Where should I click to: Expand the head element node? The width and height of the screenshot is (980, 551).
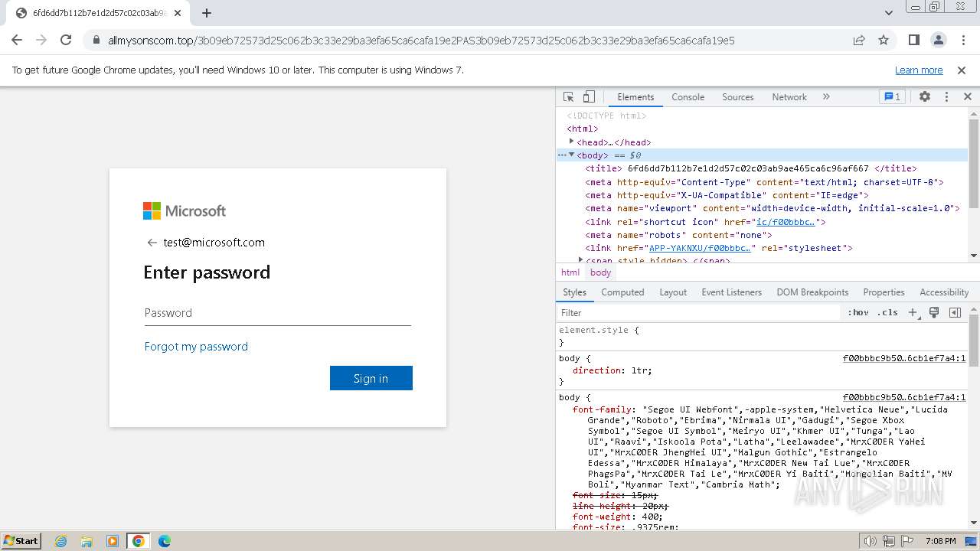pyautogui.click(x=571, y=142)
